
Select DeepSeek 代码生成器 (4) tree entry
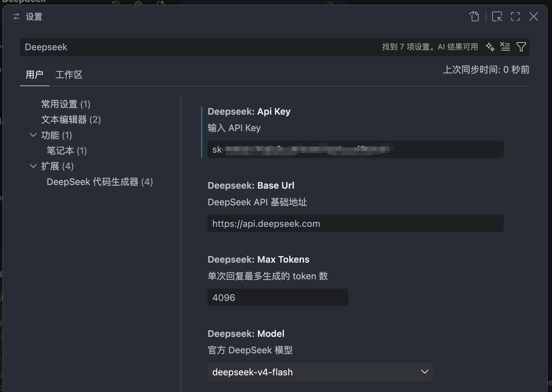point(100,182)
